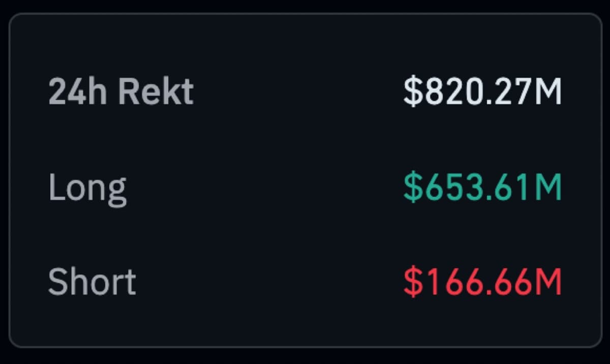The image size is (610, 364).
Task: Click the empty space between Short and $166.66M
Action: tap(269, 282)
